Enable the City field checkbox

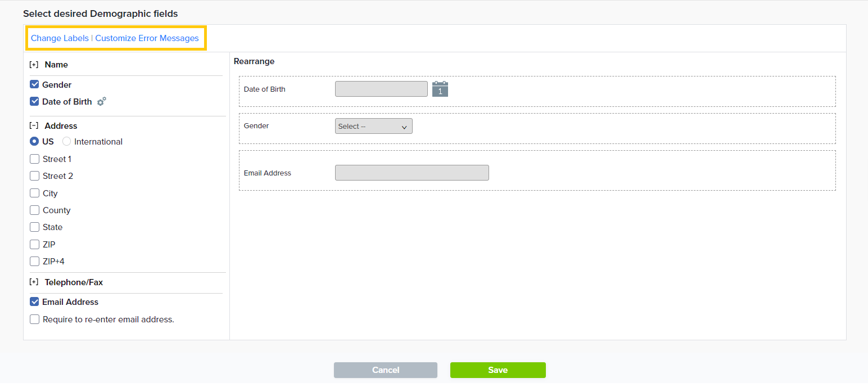pyautogui.click(x=35, y=193)
